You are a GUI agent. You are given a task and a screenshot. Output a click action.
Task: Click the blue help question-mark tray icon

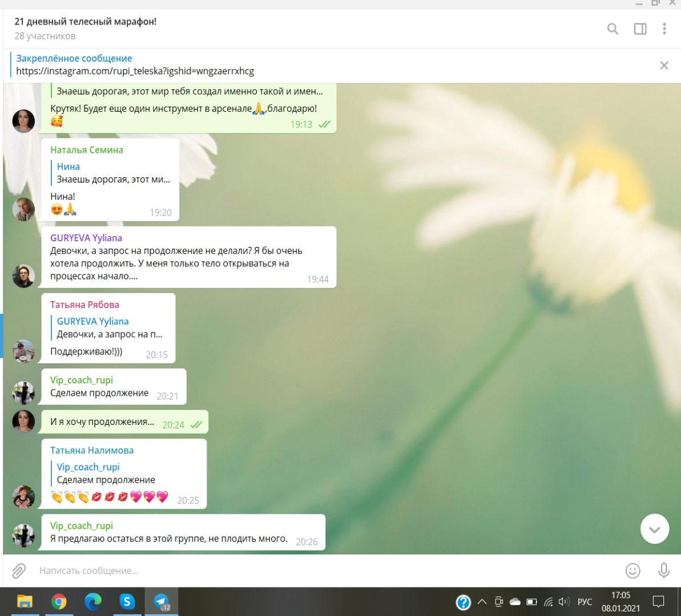pyautogui.click(x=463, y=602)
